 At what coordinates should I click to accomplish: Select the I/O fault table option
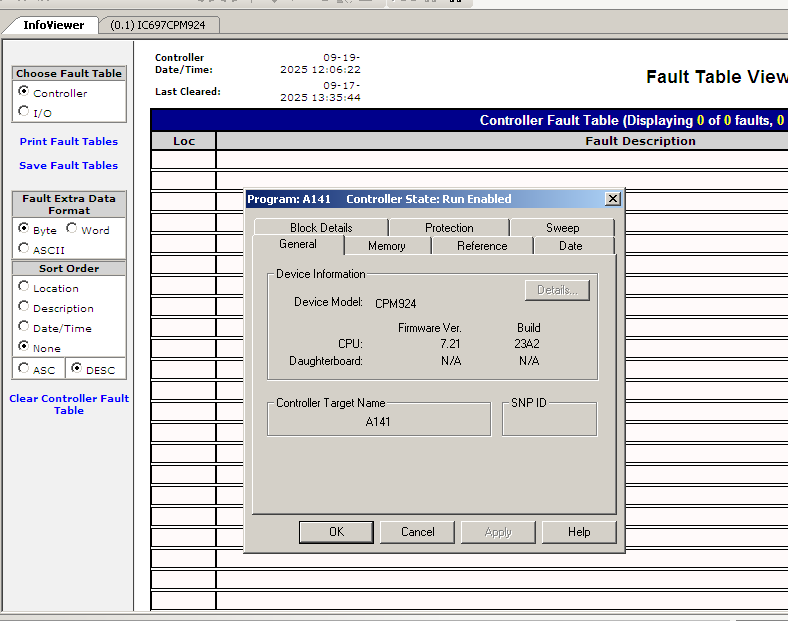tap(24, 112)
